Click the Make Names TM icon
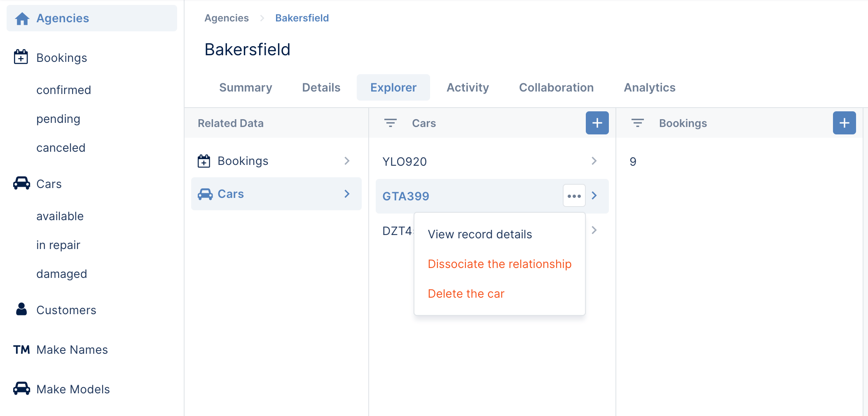 pyautogui.click(x=21, y=350)
